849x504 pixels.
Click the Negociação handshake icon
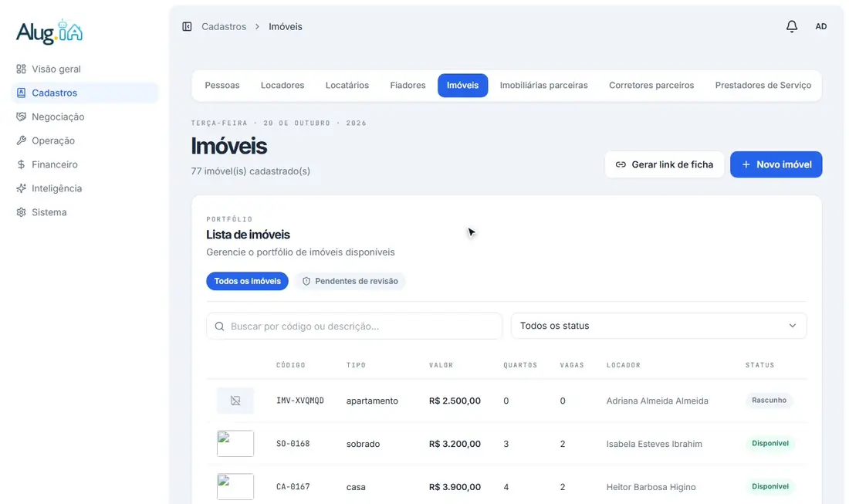click(21, 117)
